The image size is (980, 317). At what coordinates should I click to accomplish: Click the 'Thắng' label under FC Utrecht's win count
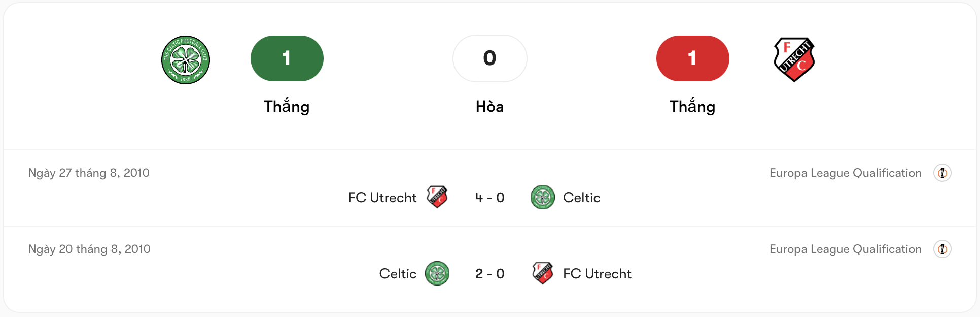pos(692,107)
